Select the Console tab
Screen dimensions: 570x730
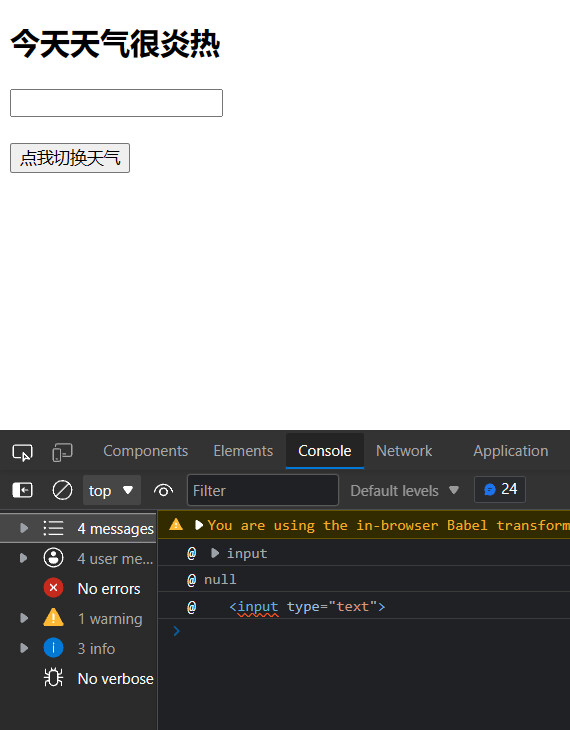pos(325,451)
